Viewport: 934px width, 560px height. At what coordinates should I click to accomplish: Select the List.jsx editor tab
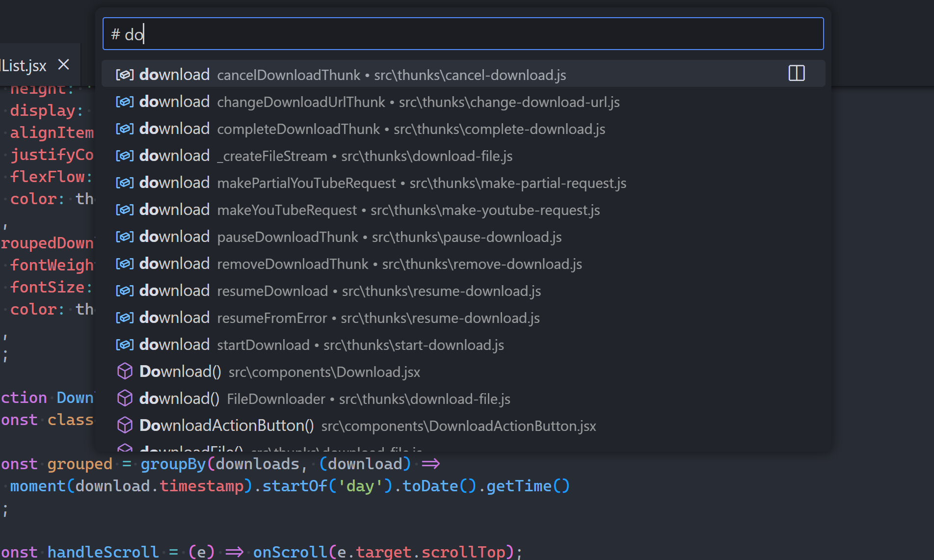click(24, 65)
